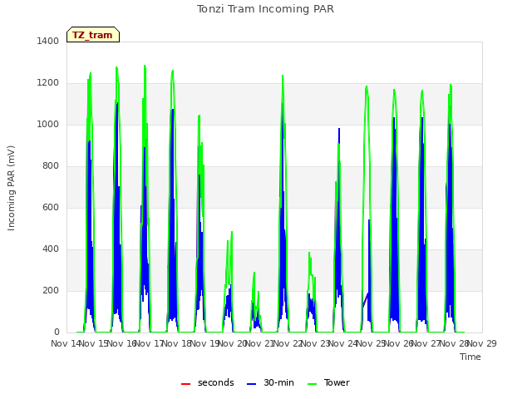Toggle the 30-min legend entry
This screenshot has height=399, width=532.
270,382
